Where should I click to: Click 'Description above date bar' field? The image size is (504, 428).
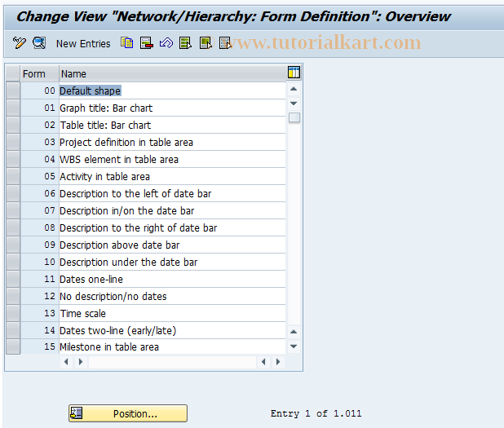172,245
